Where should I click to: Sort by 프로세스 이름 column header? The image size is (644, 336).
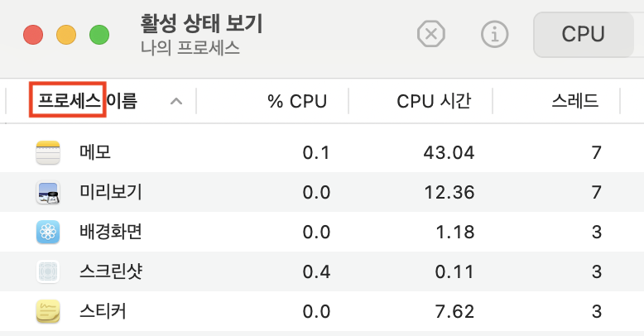pyautogui.click(x=88, y=101)
